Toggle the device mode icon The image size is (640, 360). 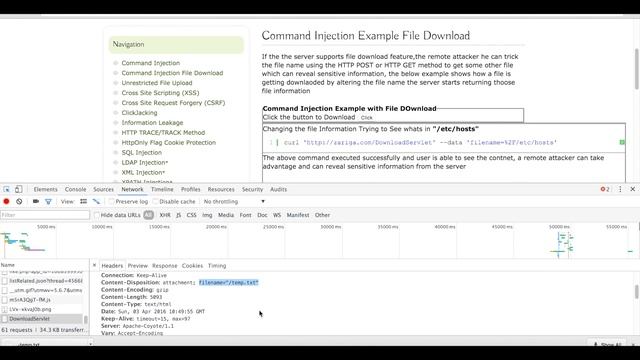[x=18, y=189]
